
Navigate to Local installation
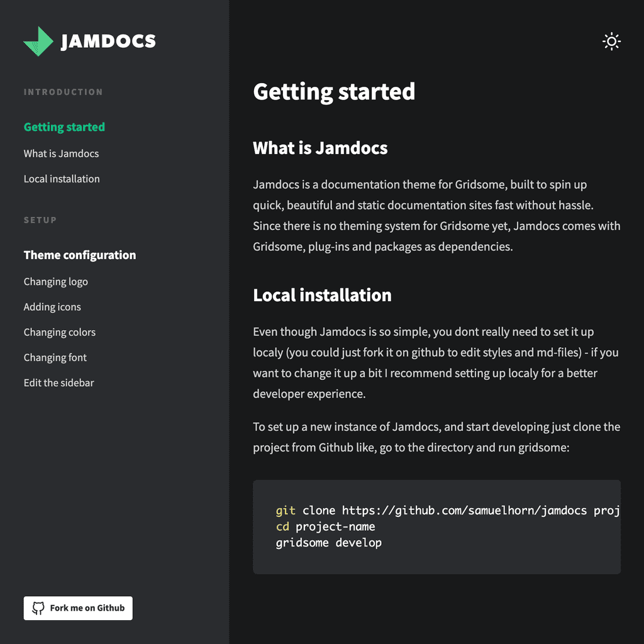[61, 179]
